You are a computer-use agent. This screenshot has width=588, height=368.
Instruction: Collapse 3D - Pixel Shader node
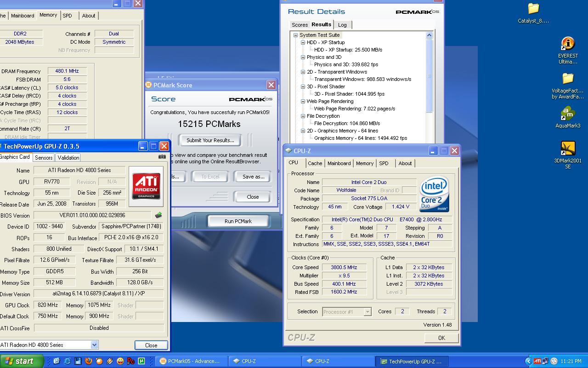tap(303, 86)
